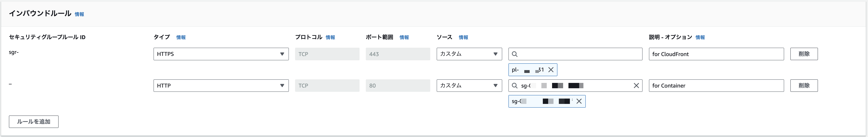This screenshot has width=868, height=137.
Task: Clear the sg- source search field
Action: point(636,86)
